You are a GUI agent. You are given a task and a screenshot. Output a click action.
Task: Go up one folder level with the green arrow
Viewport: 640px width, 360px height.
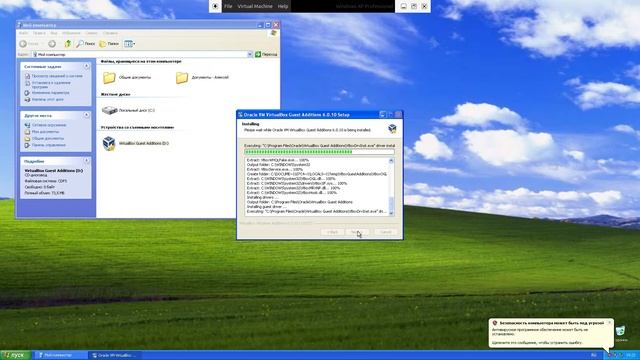click(68, 43)
